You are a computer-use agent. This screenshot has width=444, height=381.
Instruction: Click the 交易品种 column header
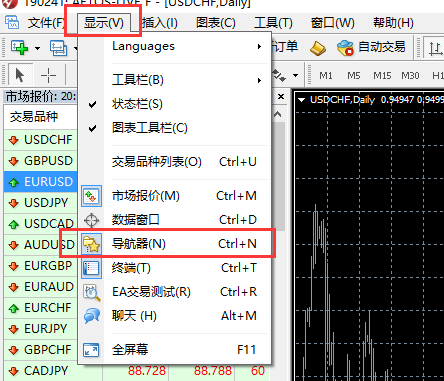click(41, 117)
